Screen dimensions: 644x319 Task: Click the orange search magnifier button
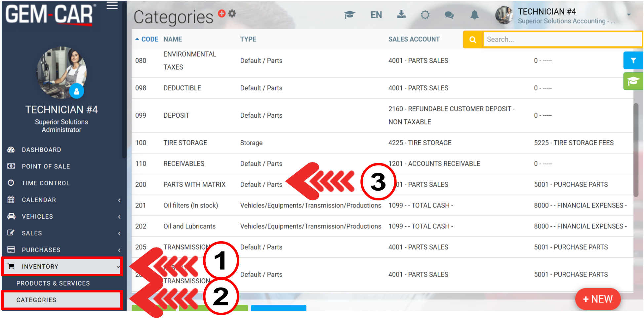click(x=473, y=40)
